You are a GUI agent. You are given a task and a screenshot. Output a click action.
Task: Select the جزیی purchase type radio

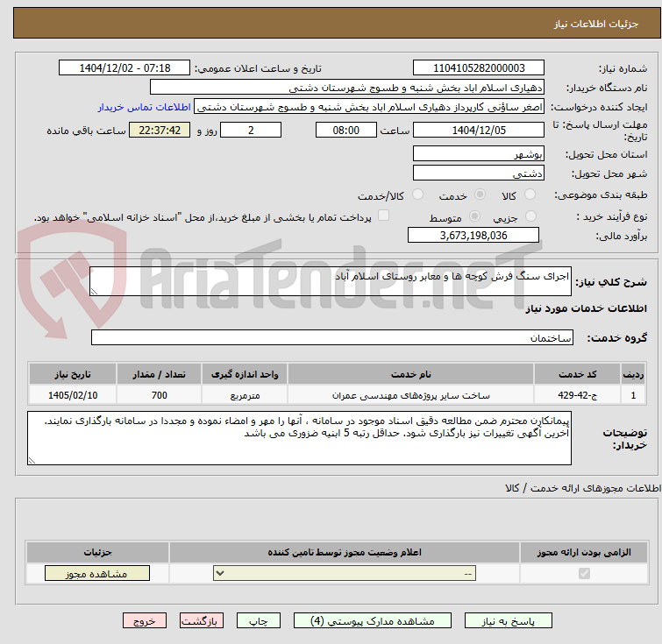[x=530, y=216]
